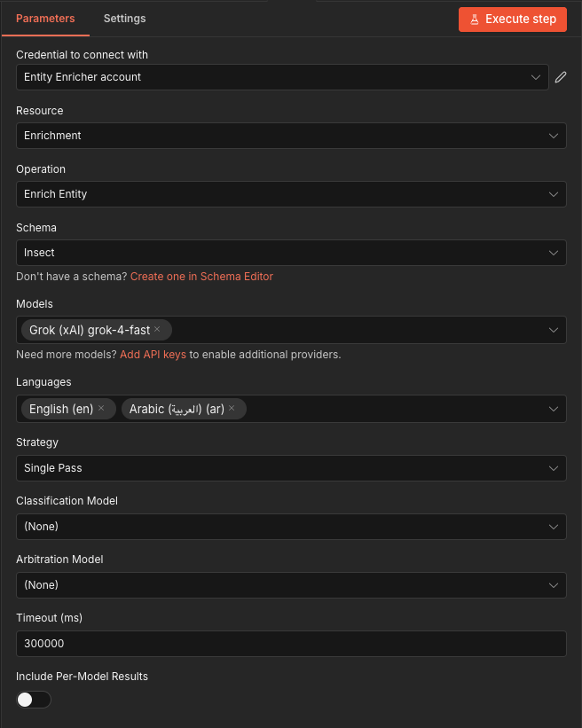This screenshot has height=728, width=582.
Task: Expand the Models dropdown arrow
Action: (554, 330)
